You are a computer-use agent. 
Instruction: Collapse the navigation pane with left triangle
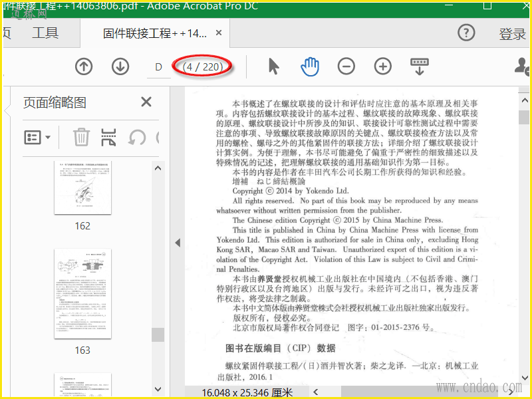point(178,243)
